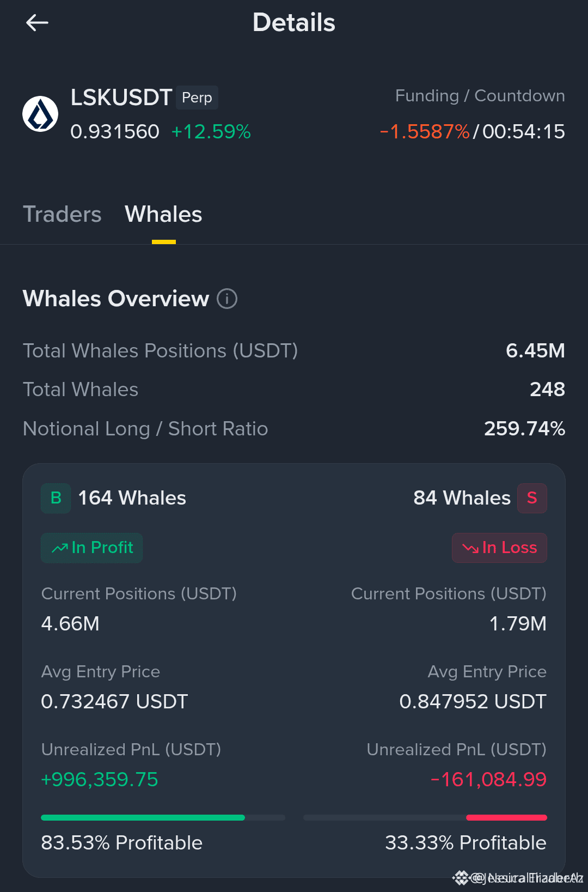Click the Binance watermark logo
The image size is (588, 892).
461,877
